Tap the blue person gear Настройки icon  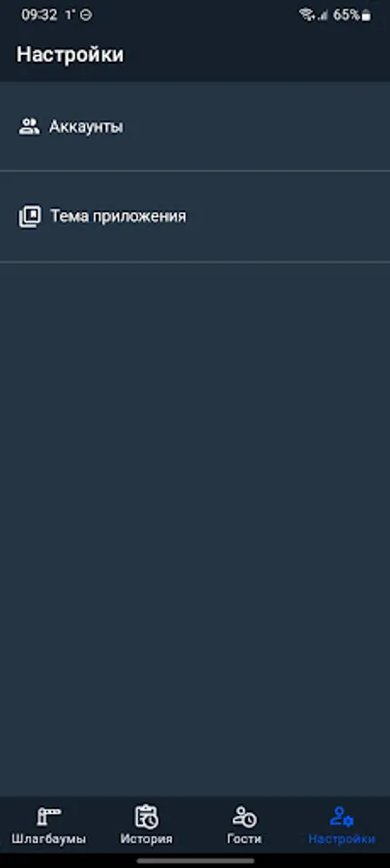(342, 816)
